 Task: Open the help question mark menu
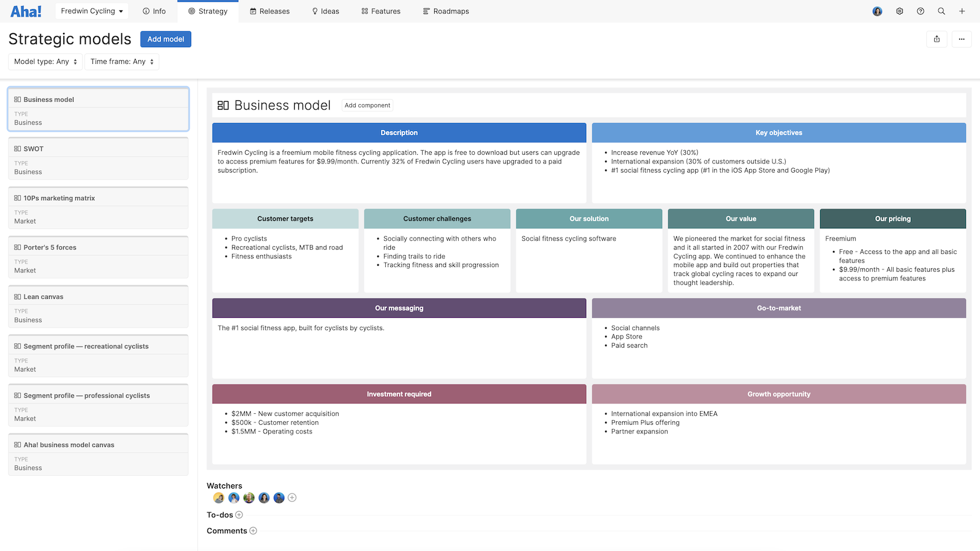click(x=921, y=11)
